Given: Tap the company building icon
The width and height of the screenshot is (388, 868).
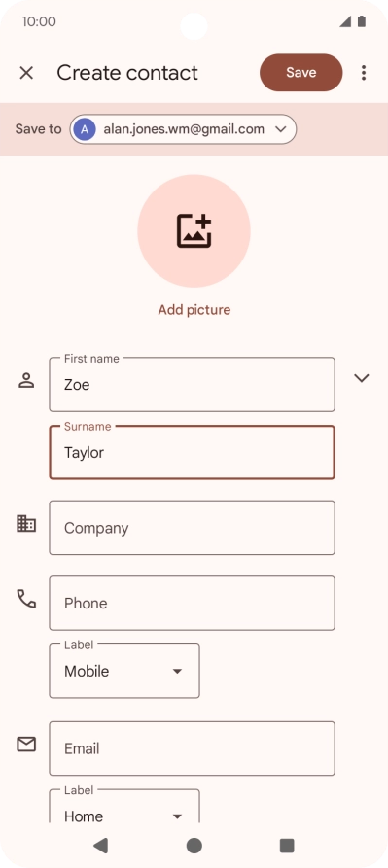Looking at the screenshot, I should click(26, 524).
